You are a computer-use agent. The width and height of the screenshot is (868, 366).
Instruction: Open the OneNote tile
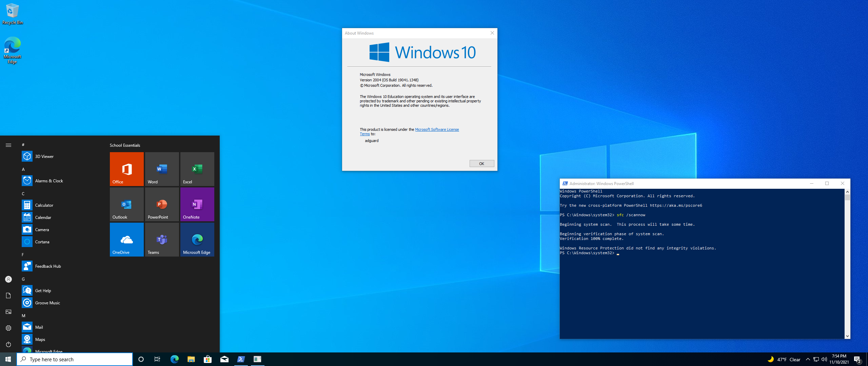[197, 204]
